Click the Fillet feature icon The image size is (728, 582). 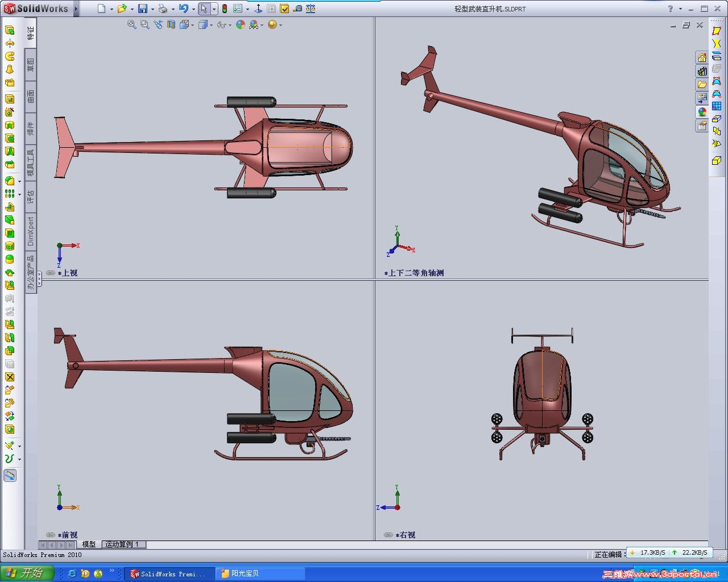[10, 181]
